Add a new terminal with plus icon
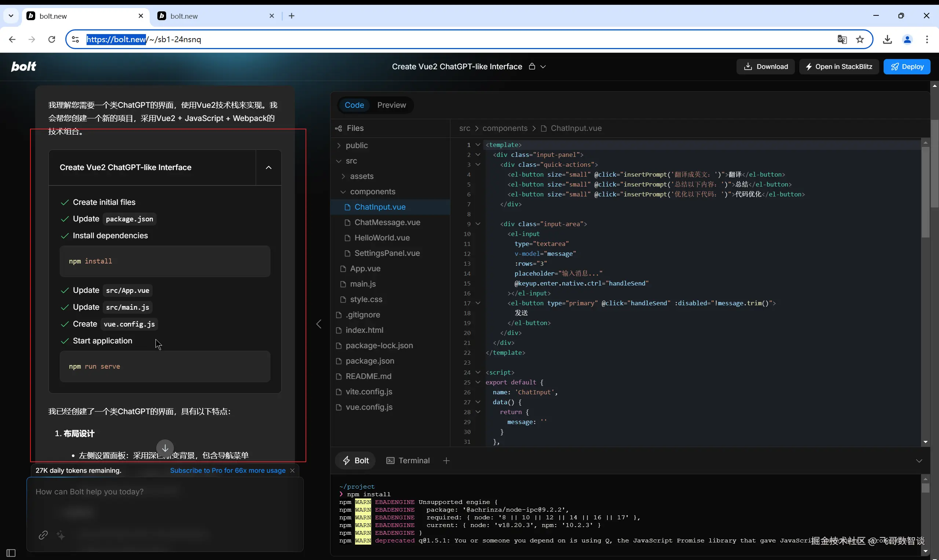 pos(446,460)
